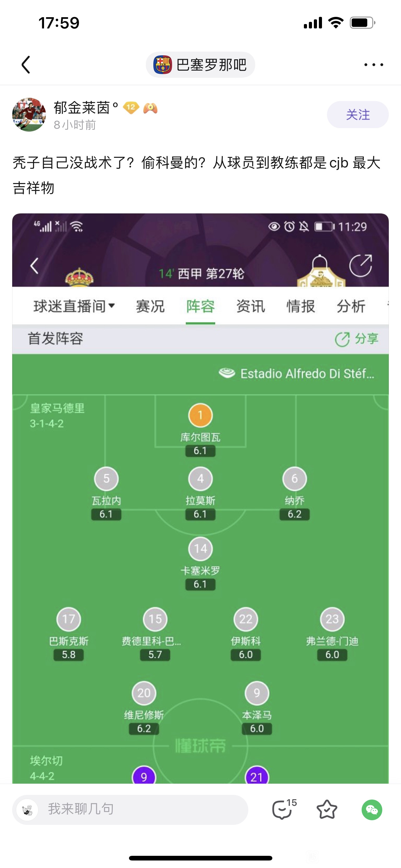Tap the back chevron inside match screenshot
This screenshot has width=401, height=868.
tap(34, 266)
